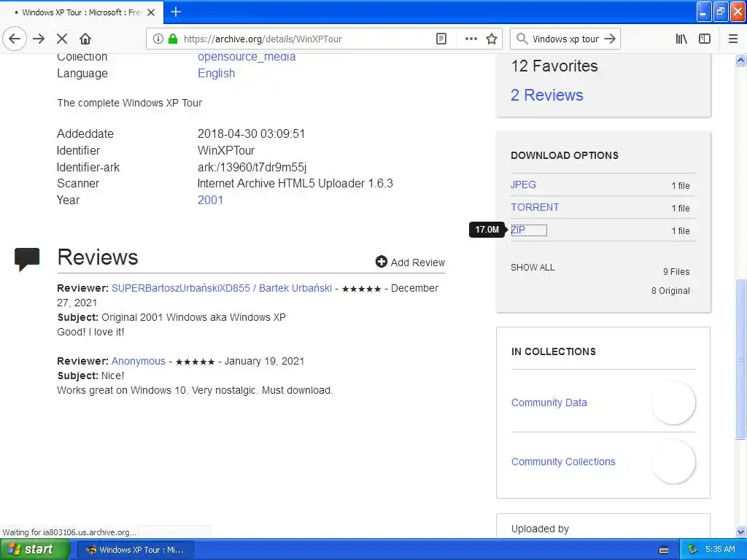The height and width of the screenshot is (560, 747).
Task: Click the Add Review link
Action: (417, 262)
